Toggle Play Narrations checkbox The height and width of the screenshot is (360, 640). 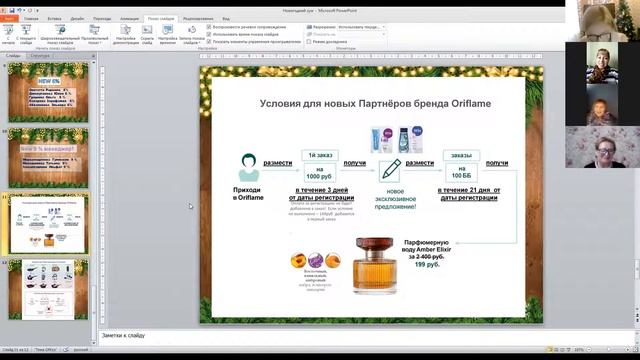(209, 27)
